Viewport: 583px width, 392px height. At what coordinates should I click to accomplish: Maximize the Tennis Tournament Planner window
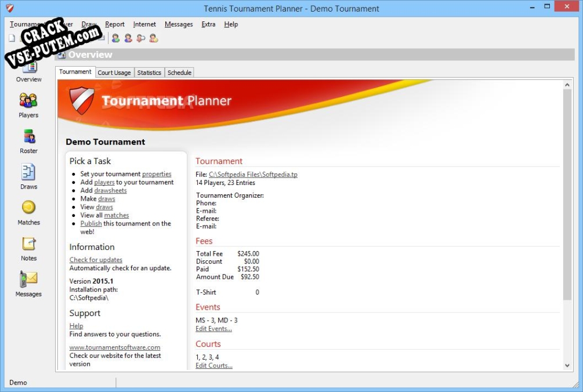(547, 6)
